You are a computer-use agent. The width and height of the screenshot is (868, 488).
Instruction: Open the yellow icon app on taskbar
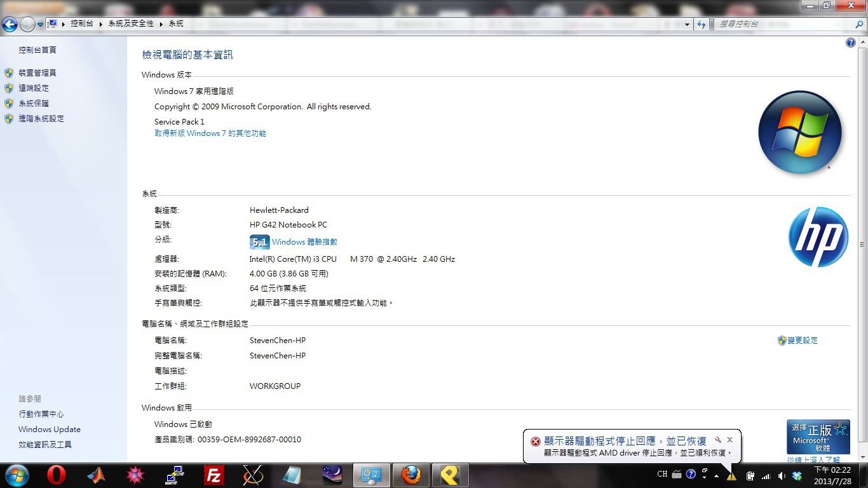(x=451, y=475)
